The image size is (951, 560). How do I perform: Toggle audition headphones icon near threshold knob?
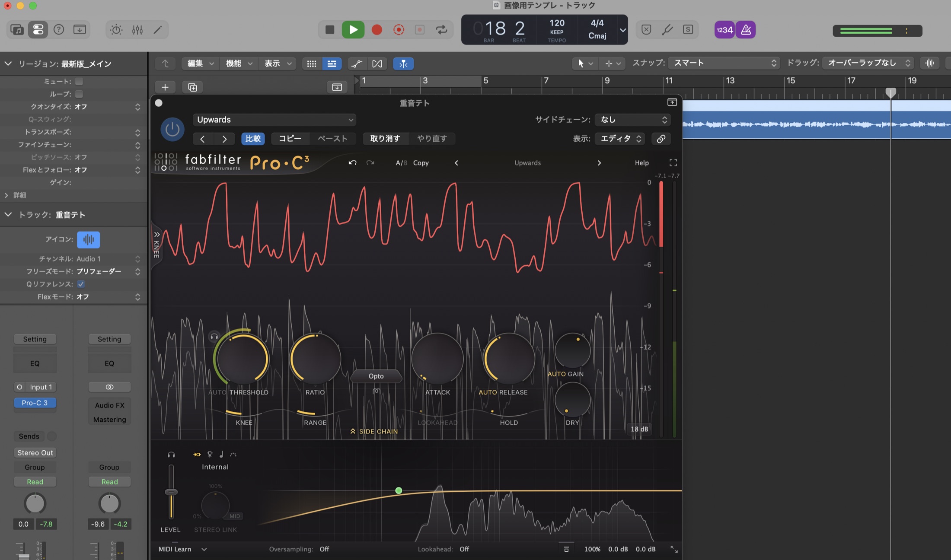[214, 336]
